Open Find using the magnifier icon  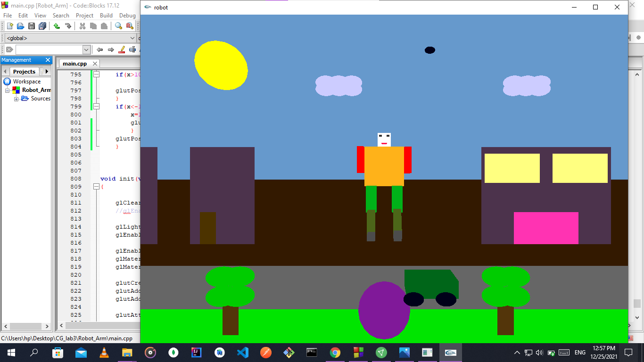[x=118, y=26]
